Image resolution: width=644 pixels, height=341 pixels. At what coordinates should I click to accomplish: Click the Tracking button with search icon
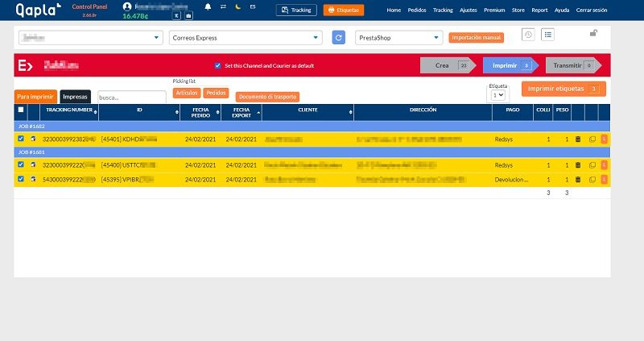tap(296, 10)
